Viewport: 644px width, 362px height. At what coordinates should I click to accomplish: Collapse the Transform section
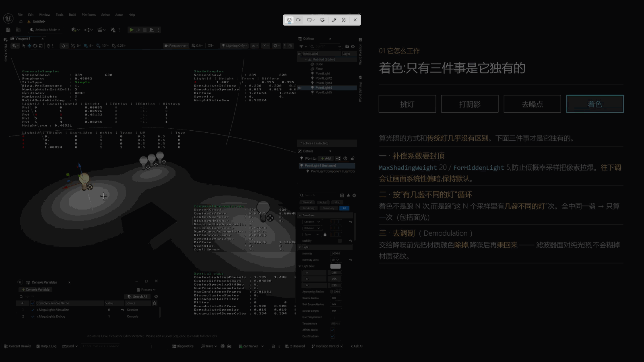tap(300, 216)
